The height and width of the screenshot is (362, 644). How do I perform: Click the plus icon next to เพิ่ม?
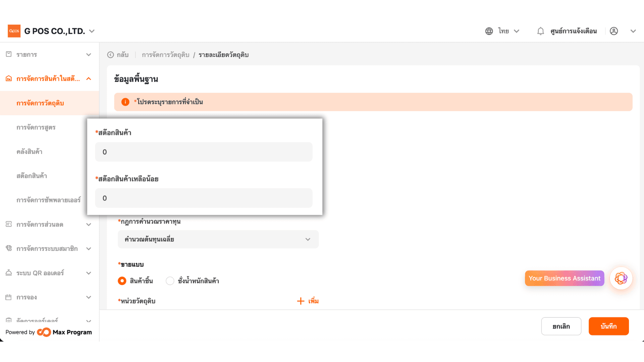(x=301, y=301)
